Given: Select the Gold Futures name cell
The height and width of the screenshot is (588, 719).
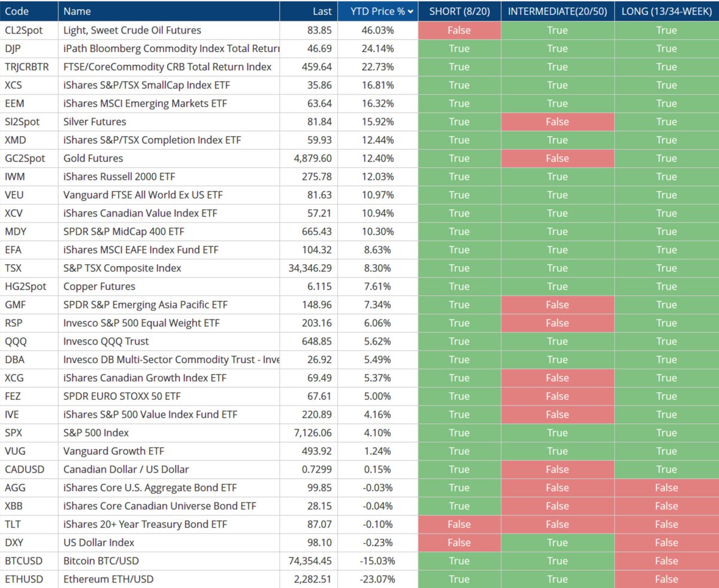Looking at the screenshot, I should point(169,158).
